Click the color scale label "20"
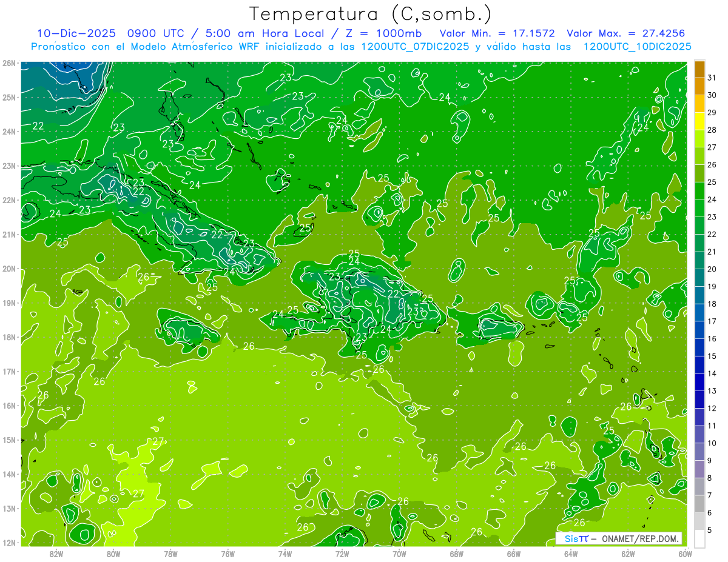The height and width of the screenshot is (562, 728). click(x=712, y=269)
